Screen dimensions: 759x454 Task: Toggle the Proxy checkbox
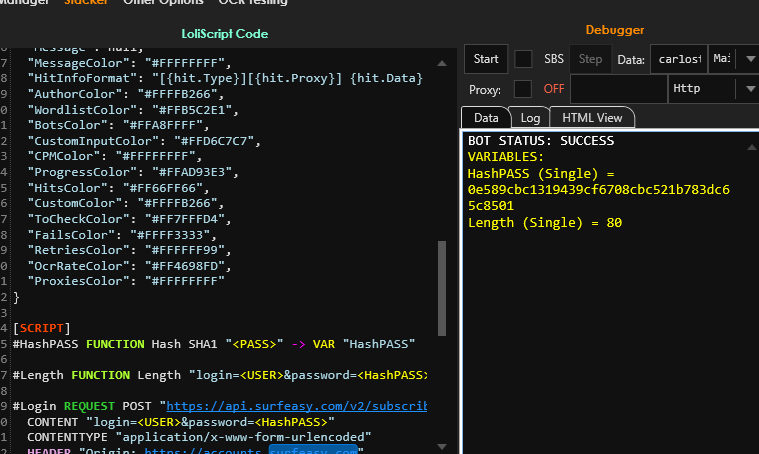(x=523, y=89)
